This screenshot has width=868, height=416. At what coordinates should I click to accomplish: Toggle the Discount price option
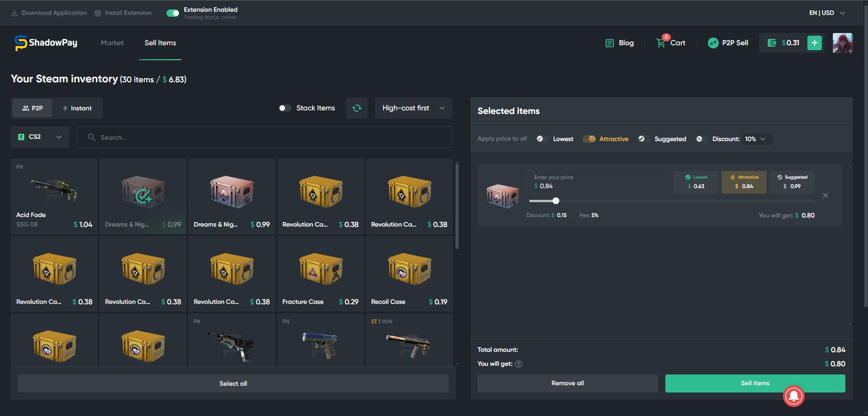click(702, 139)
